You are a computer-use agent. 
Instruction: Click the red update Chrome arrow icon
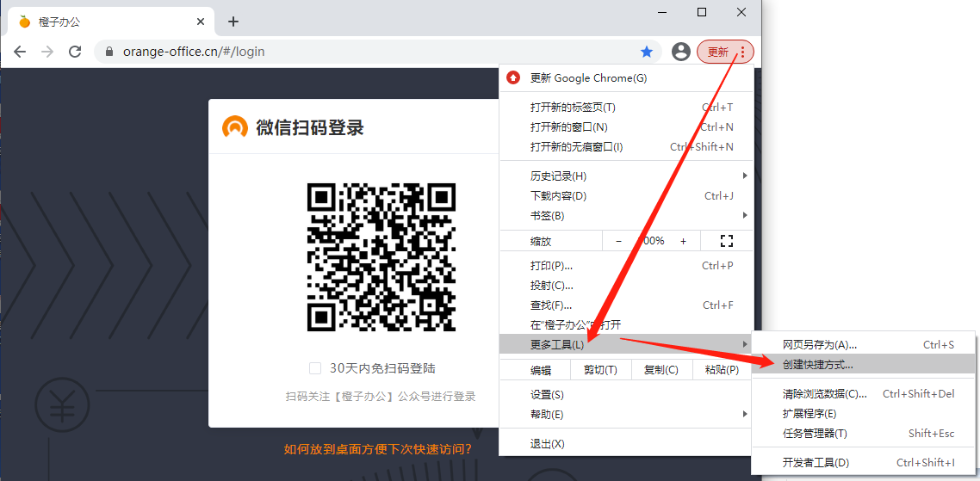[x=514, y=78]
